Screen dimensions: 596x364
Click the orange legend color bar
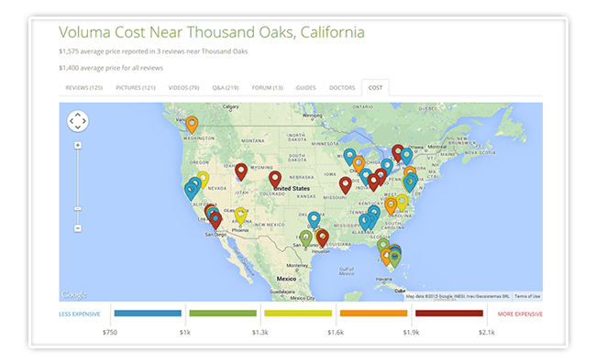tap(373, 314)
